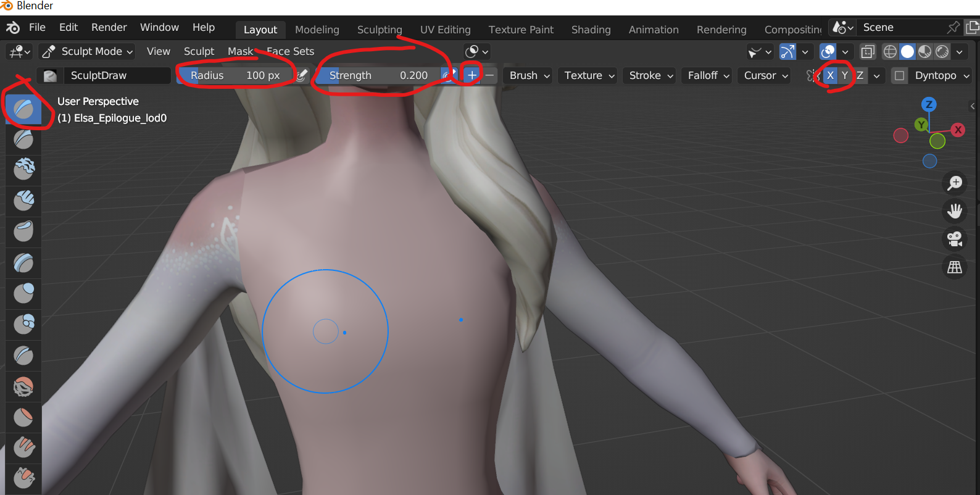Select the Clay Strips brush tool

[x=23, y=201]
